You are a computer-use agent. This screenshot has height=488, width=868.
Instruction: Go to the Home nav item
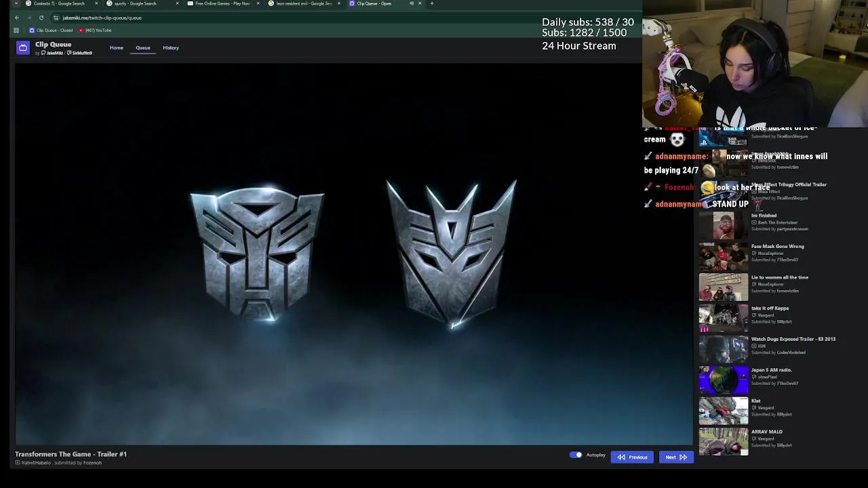[x=117, y=48]
